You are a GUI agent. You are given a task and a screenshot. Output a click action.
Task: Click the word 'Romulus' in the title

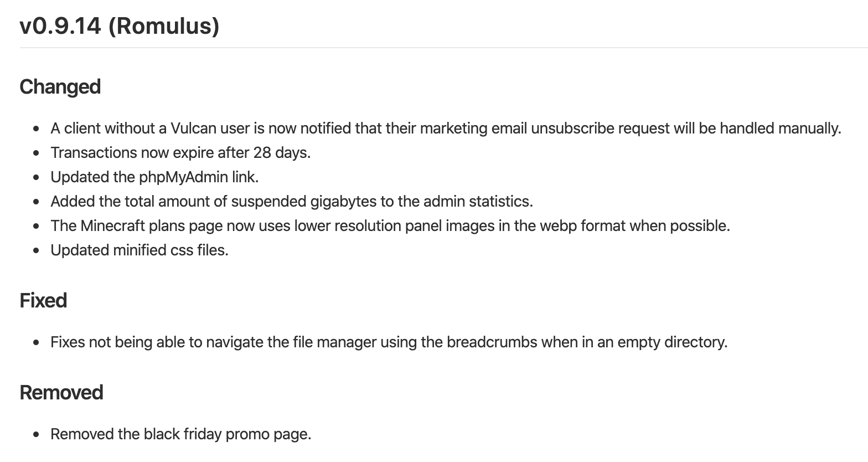(x=163, y=26)
